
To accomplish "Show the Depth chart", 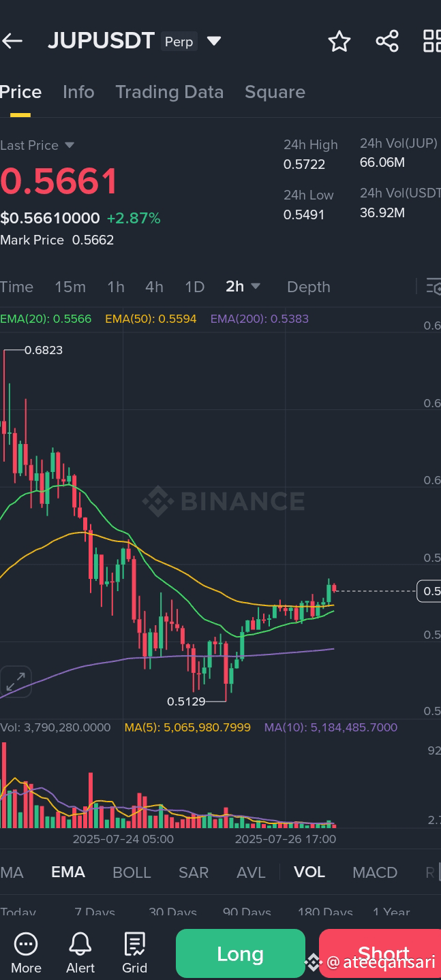I will (x=308, y=287).
